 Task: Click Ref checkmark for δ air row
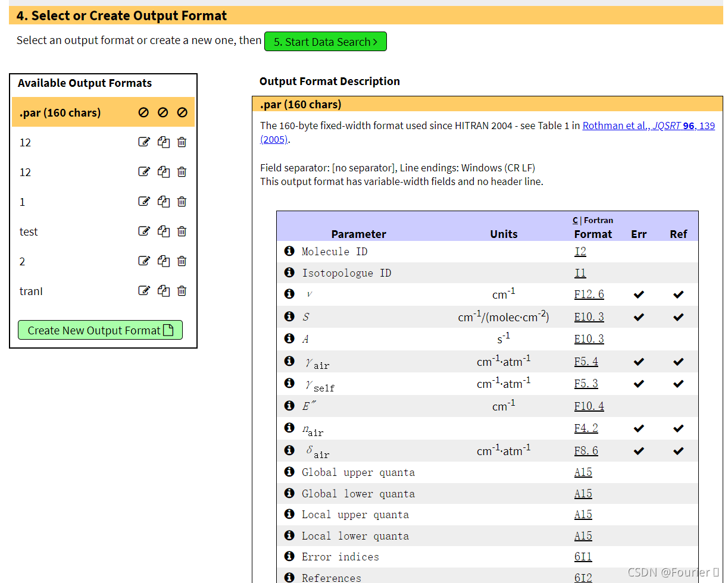678,451
